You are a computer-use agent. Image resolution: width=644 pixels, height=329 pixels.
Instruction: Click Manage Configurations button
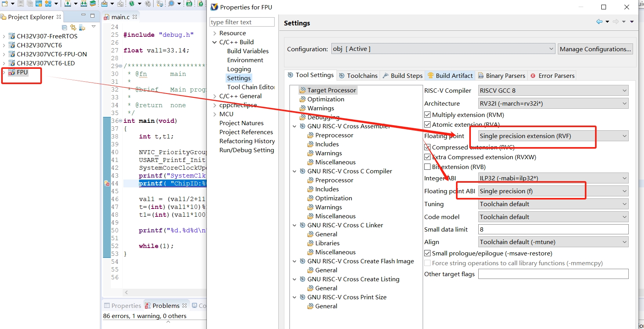[595, 49]
